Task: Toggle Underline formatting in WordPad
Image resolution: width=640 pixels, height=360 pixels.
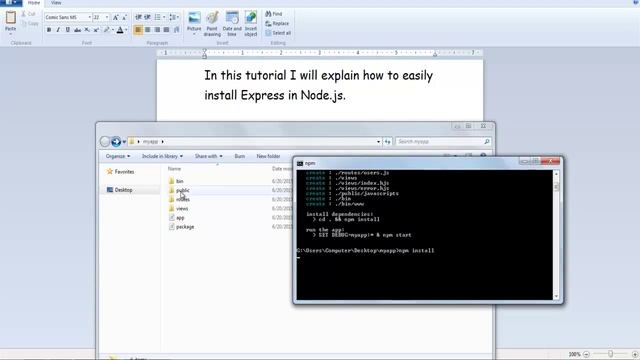Action: (68, 30)
